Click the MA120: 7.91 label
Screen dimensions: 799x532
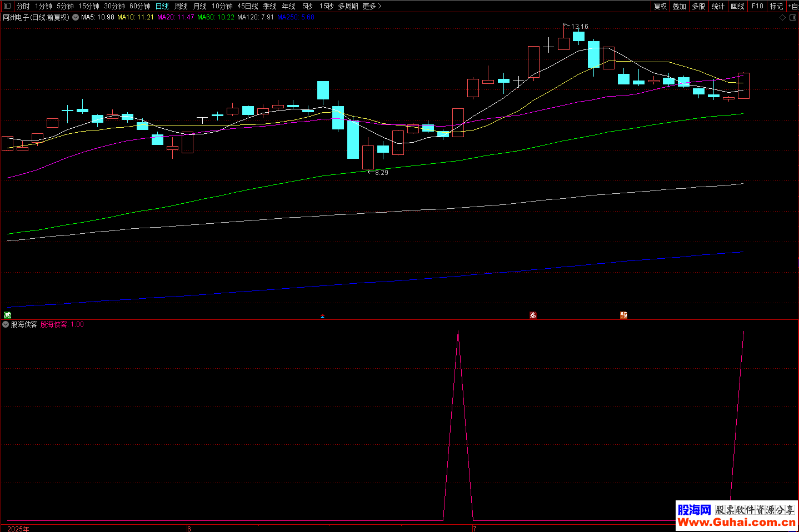(x=256, y=17)
